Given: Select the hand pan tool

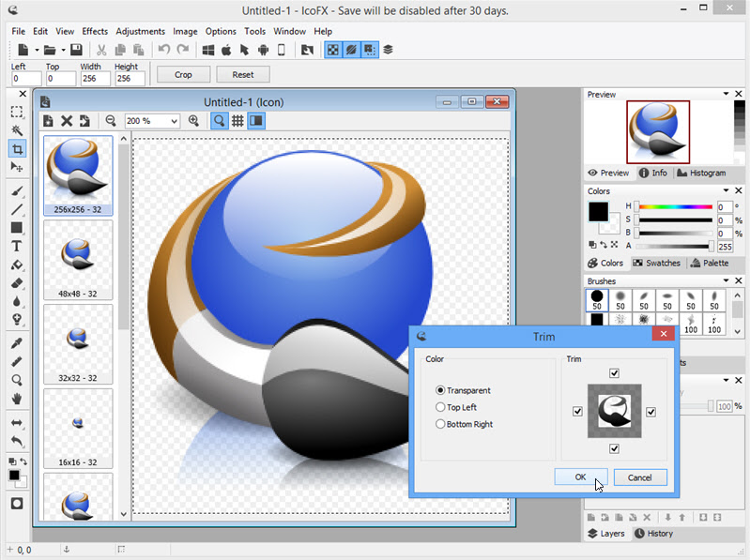Looking at the screenshot, I should [x=17, y=399].
